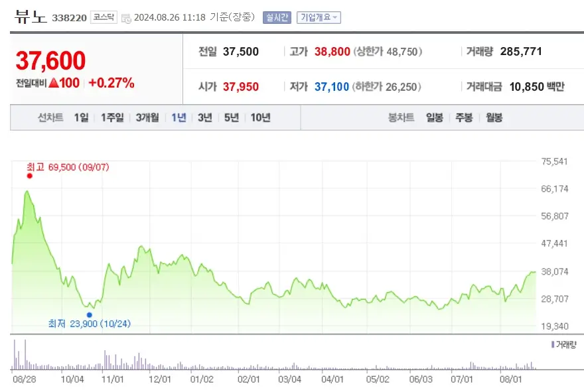Open the 기업개요 dropdown menu
Screen dimensions: 584x392
[x=319, y=17]
